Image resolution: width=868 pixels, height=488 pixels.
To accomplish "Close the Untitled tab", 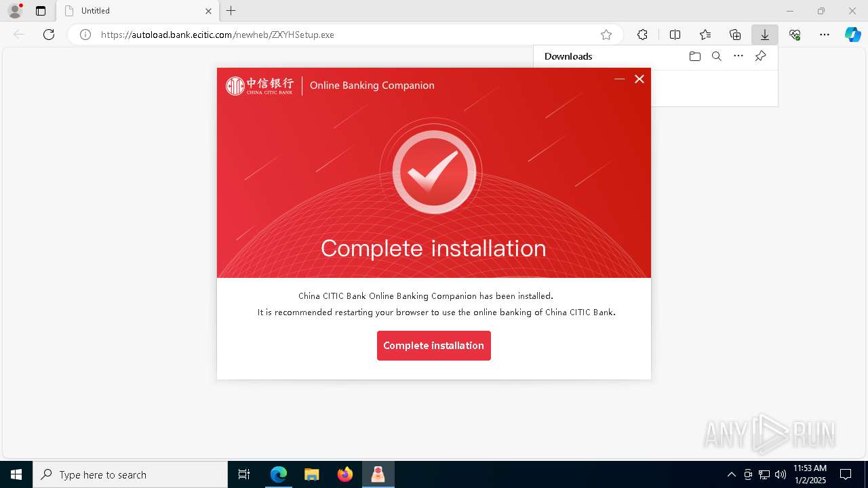I will [209, 11].
